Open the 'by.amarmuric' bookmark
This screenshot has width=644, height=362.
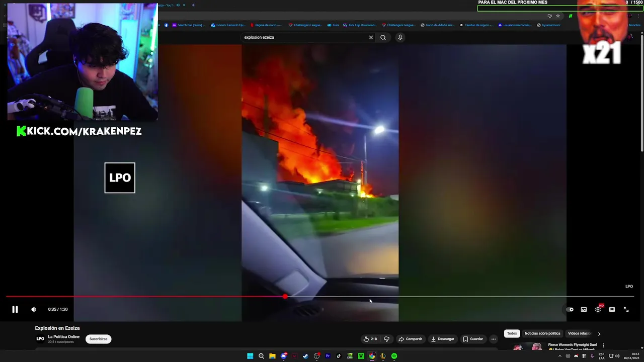pos(548,25)
